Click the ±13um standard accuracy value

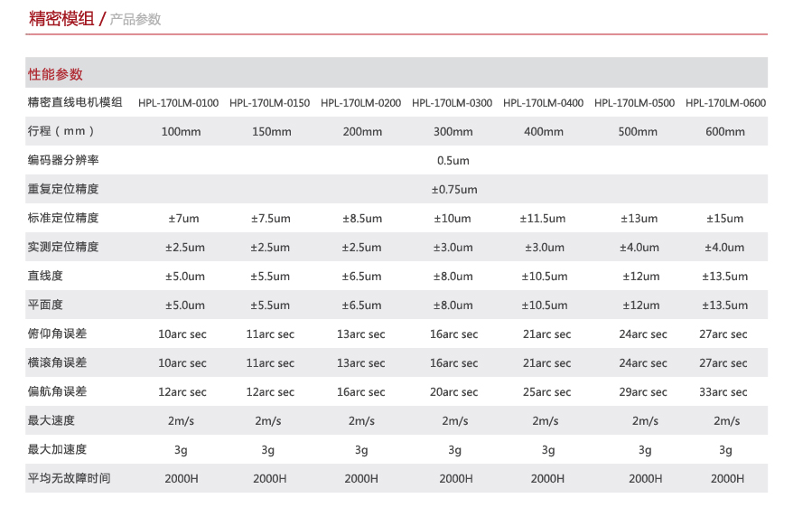coord(639,219)
